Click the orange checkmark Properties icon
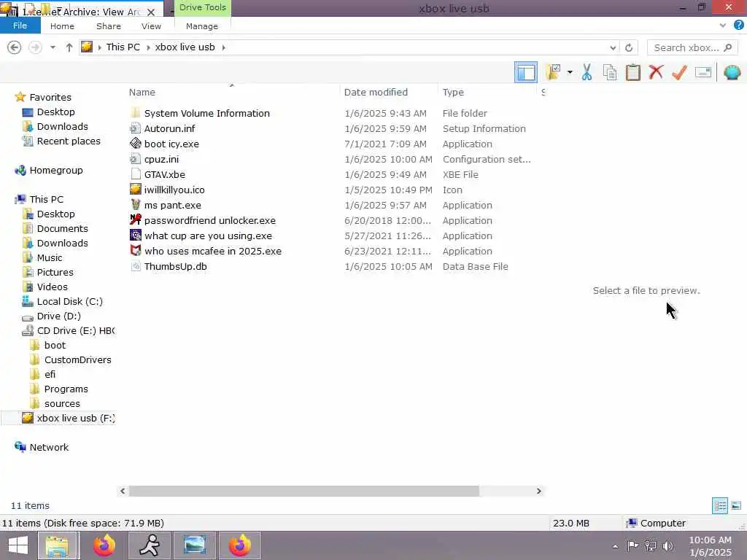 coord(679,72)
